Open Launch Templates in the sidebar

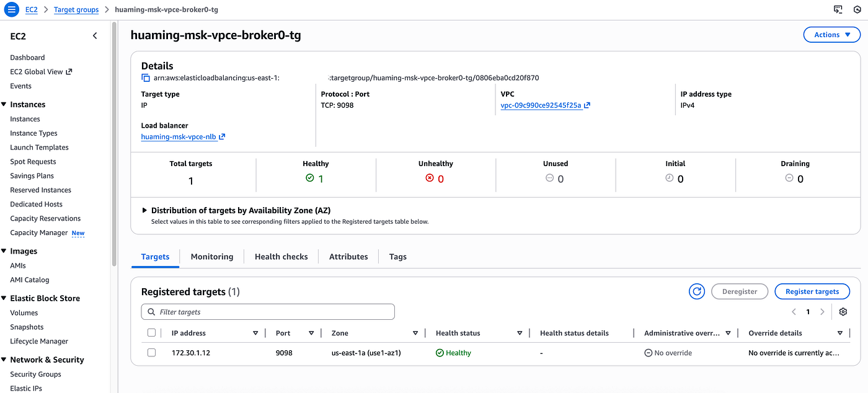click(x=39, y=148)
